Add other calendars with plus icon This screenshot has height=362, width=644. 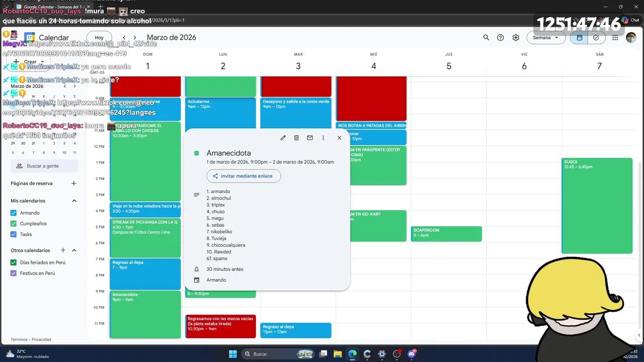click(63, 250)
